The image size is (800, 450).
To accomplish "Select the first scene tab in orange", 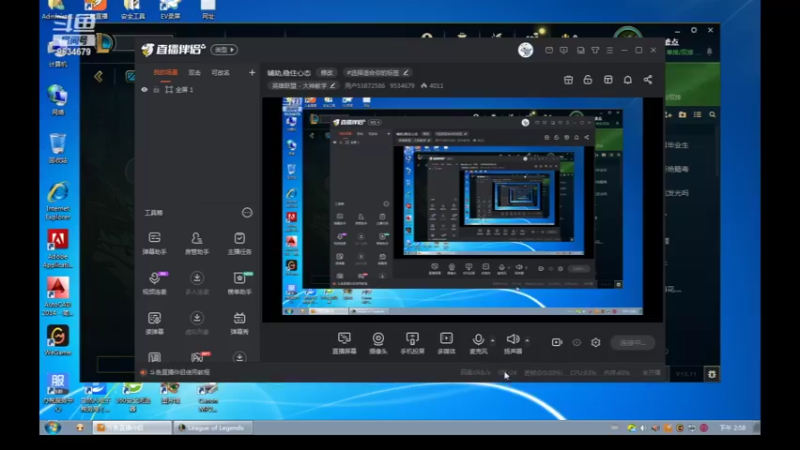I will (x=165, y=73).
